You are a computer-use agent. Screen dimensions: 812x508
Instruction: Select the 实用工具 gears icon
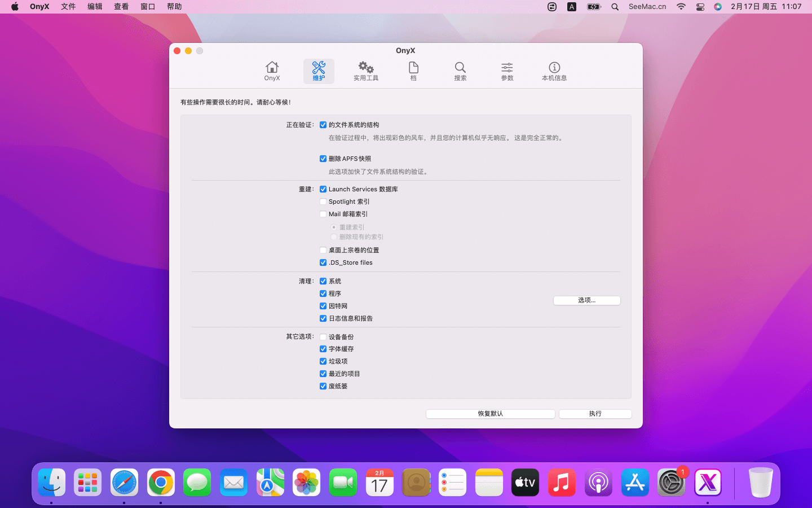366,71
